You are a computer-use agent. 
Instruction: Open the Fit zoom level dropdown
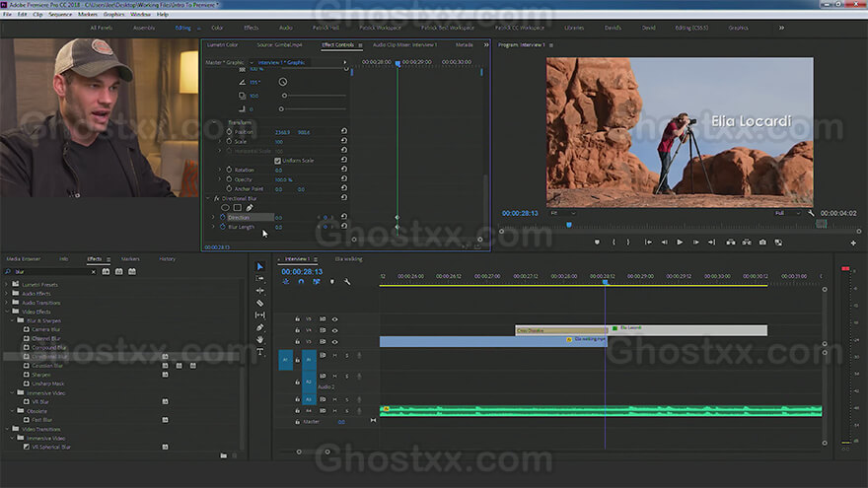pyautogui.click(x=562, y=213)
